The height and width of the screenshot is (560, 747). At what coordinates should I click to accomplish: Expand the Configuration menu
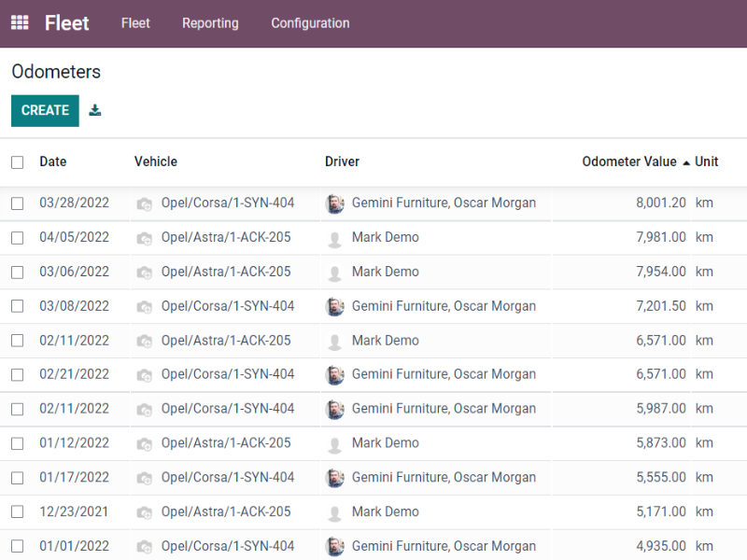310,22
